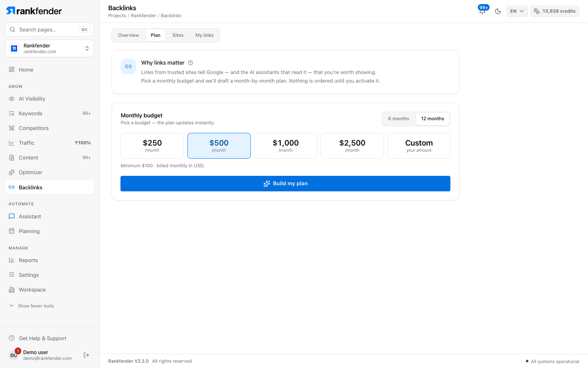Open Content in sidebar
The width and height of the screenshot is (588, 368).
49,157
